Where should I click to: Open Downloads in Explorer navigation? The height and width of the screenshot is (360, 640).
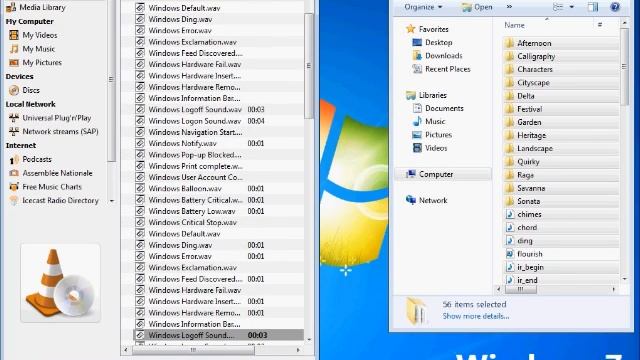(437, 56)
